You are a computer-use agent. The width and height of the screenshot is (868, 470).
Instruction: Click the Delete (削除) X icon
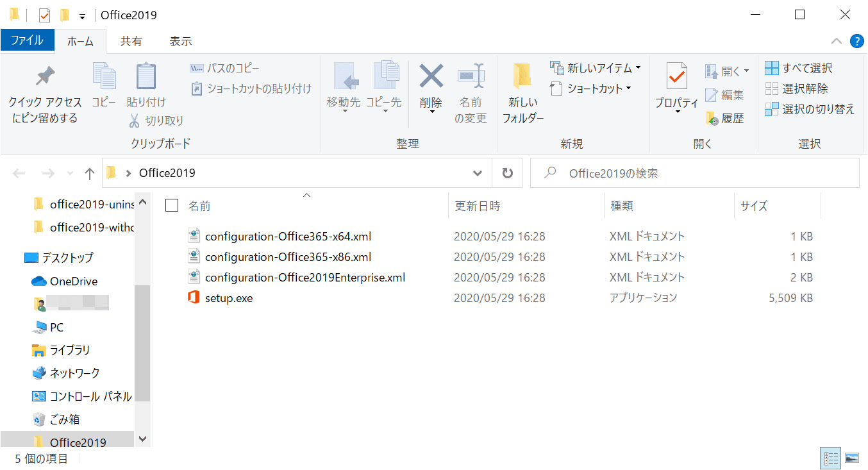[x=431, y=76]
